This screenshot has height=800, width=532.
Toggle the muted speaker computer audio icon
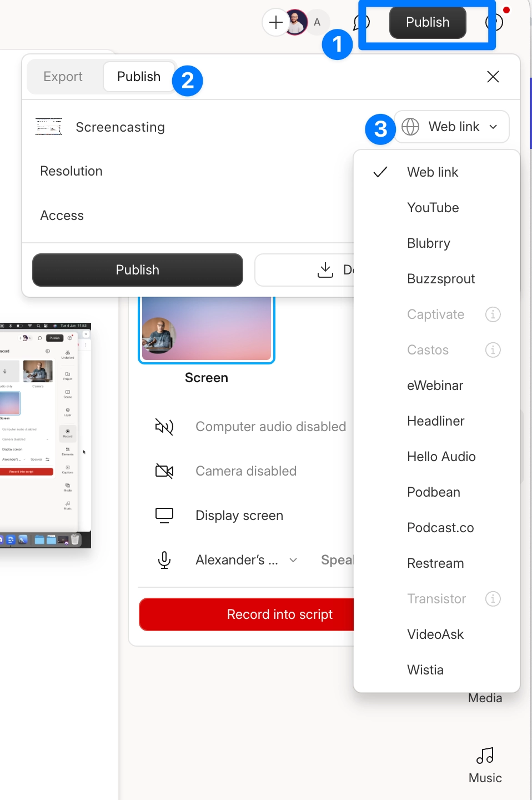coord(164,427)
